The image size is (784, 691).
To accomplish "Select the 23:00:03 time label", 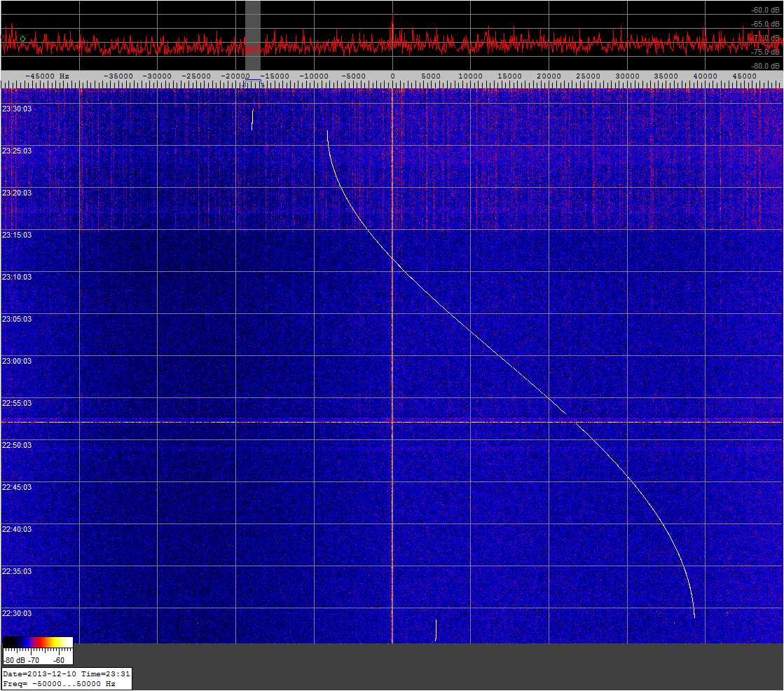I will click(17, 361).
